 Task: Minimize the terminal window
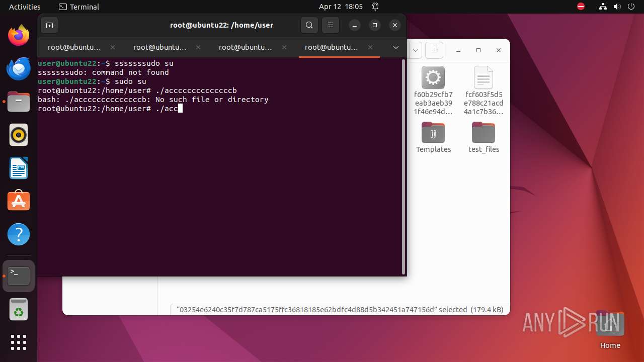click(355, 25)
